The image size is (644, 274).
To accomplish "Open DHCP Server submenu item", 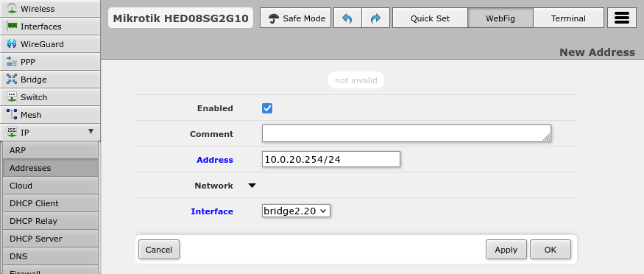I will 50,239.
